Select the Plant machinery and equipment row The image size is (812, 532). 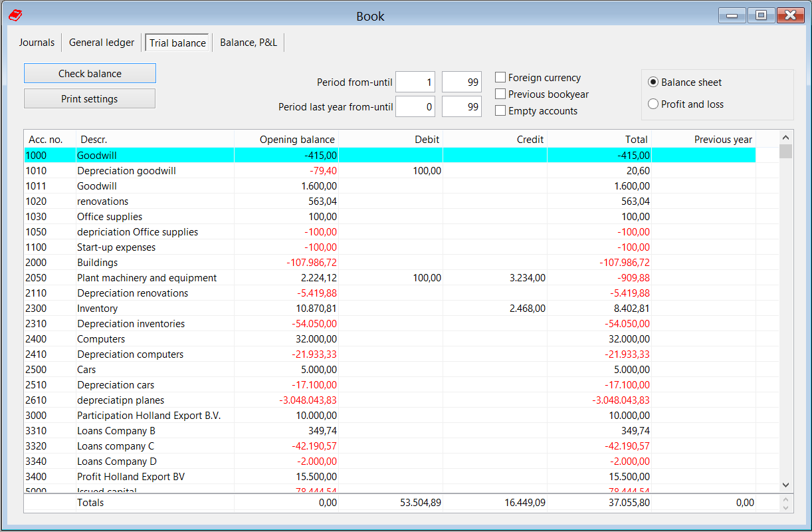[390, 278]
